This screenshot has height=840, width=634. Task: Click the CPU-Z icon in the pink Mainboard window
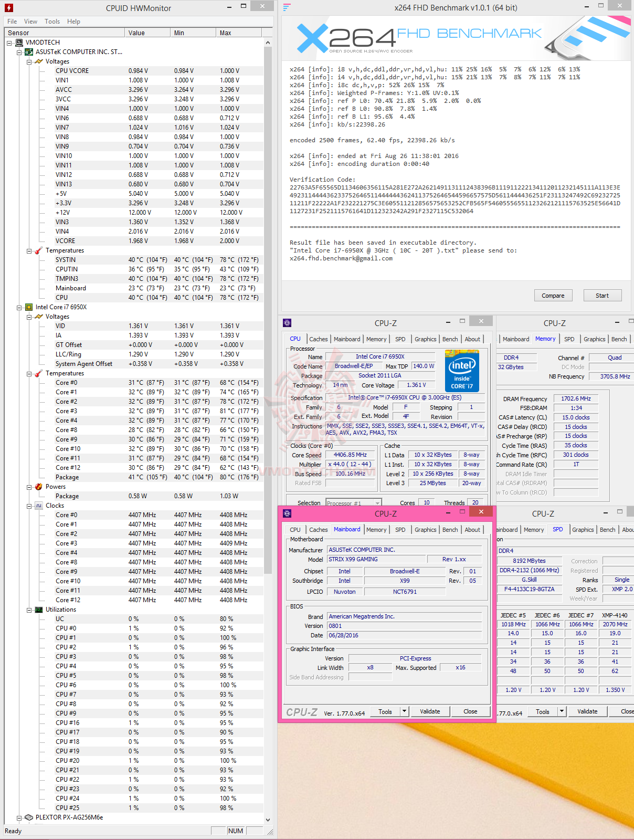pyautogui.click(x=287, y=513)
